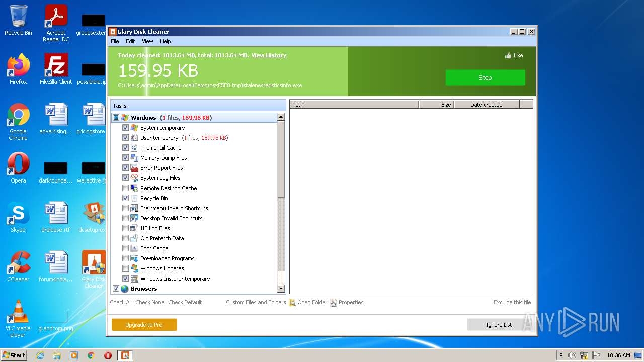Toggle Memory Dump Files checkbox
This screenshot has width=644, height=362.
tap(125, 158)
